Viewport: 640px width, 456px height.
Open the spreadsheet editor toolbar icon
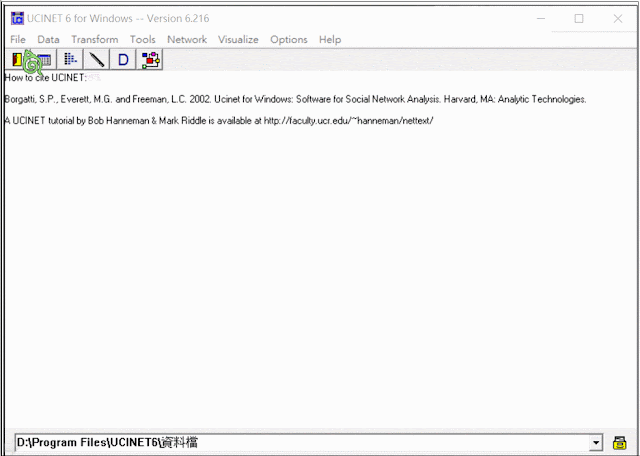tap(44, 60)
